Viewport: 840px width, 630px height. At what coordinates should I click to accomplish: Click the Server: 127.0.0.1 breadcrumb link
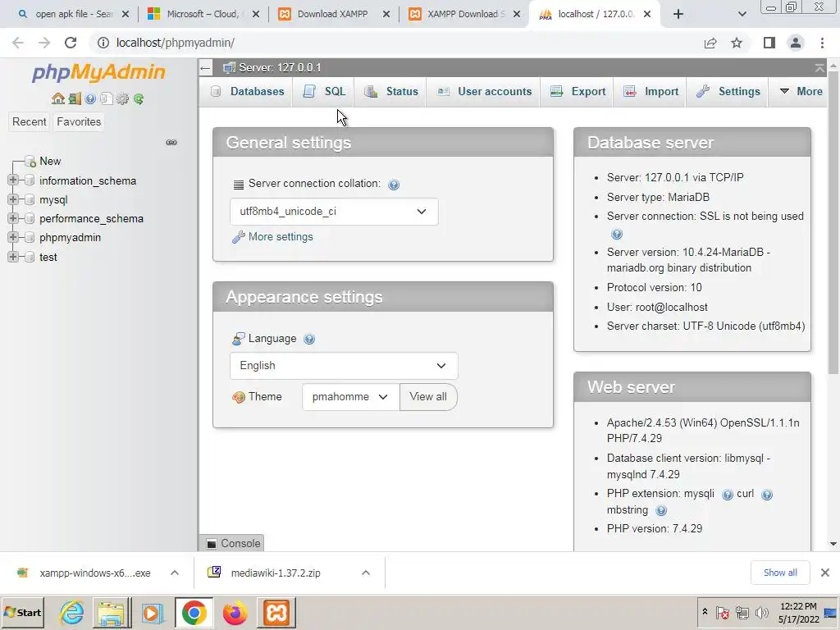[280, 68]
